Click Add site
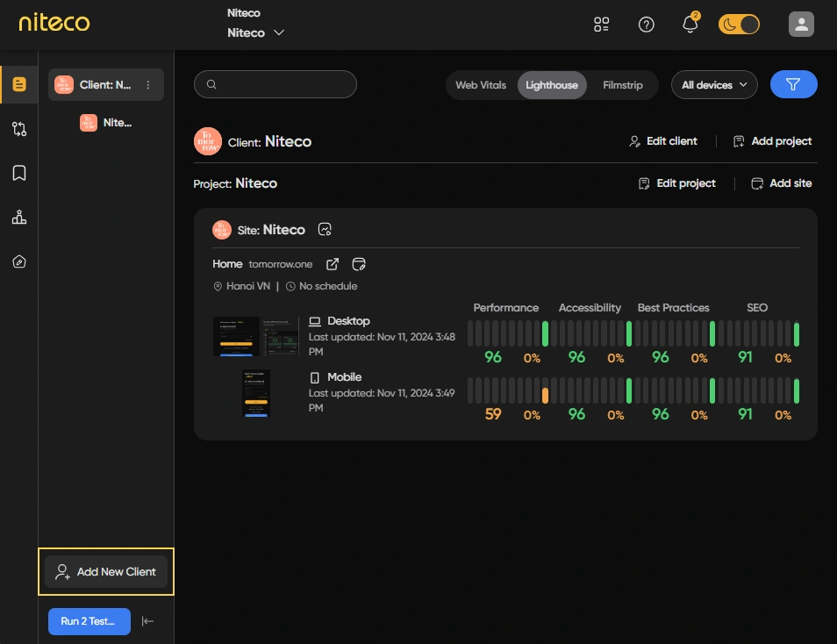The width and height of the screenshot is (837, 644). (x=782, y=183)
